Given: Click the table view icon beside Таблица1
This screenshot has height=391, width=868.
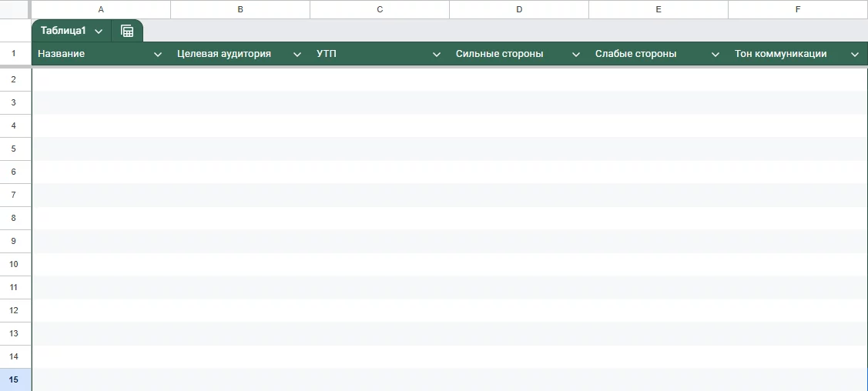Looking at the screenshot, I should pos(127,32).
